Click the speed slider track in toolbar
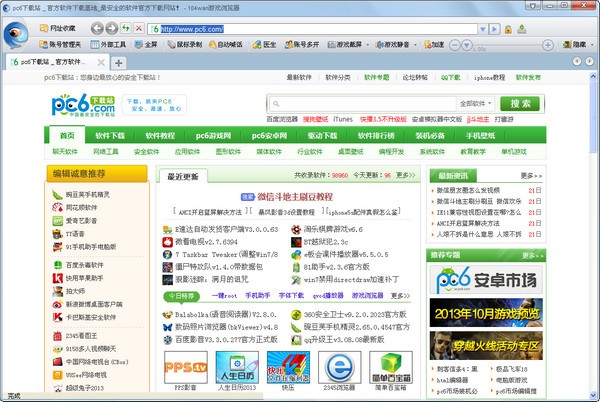The image size is (600, 402). 507,45
